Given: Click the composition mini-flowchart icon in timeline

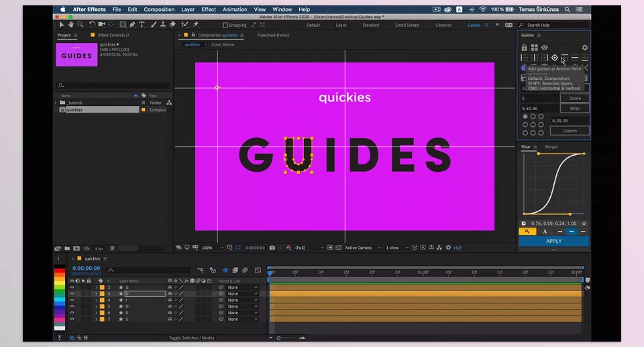Looking at the screenshot, I should (200, 270).
